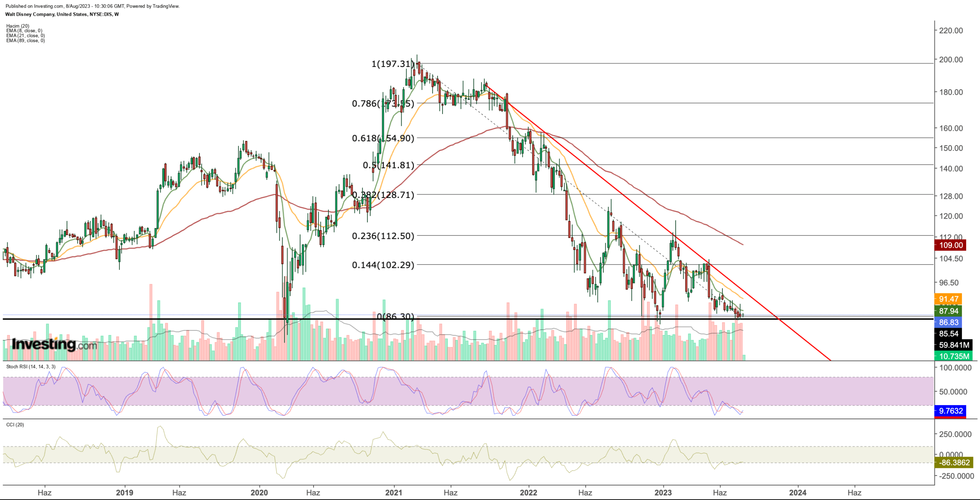The width and height of the screenshot is (980, 500).
Task: Select the 'EMA (8, close, 0)' indicator label
Action: (x=24, y=31)
